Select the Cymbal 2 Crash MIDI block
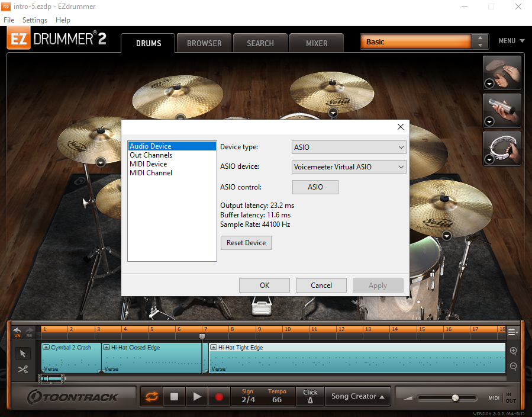The image size is (532, 417). tap(71, 358)
